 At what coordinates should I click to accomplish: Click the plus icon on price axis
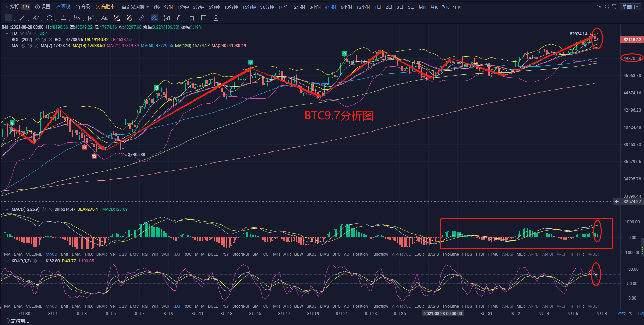coord(617,202)
